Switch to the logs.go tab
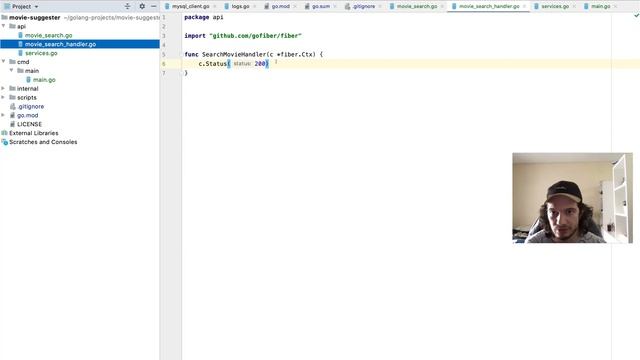640x360 pixels. click(240, 7)
